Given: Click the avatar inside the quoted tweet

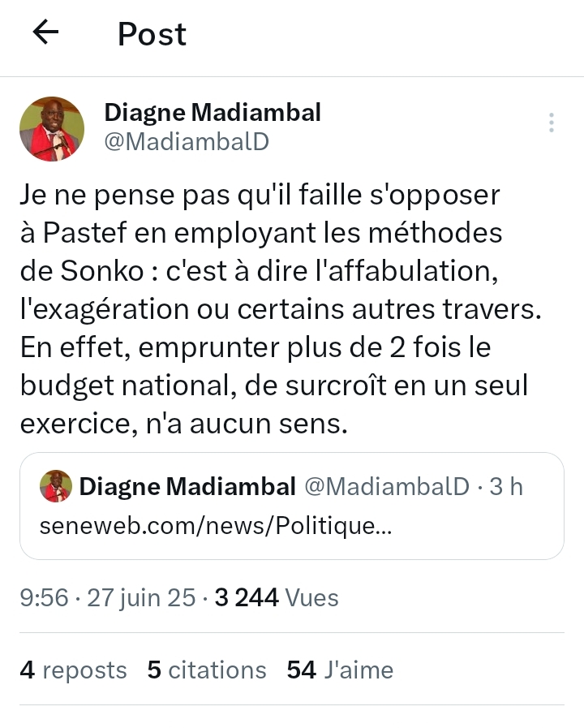Looking at the screenshot, I should [x=54, y=486].
